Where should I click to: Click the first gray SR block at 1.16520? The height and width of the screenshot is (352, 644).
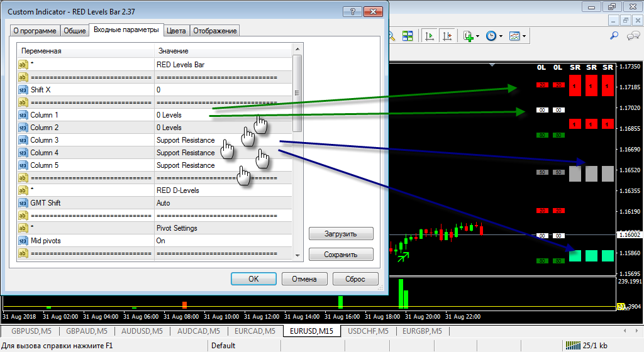pyautogui.click(x=575, y=173)
